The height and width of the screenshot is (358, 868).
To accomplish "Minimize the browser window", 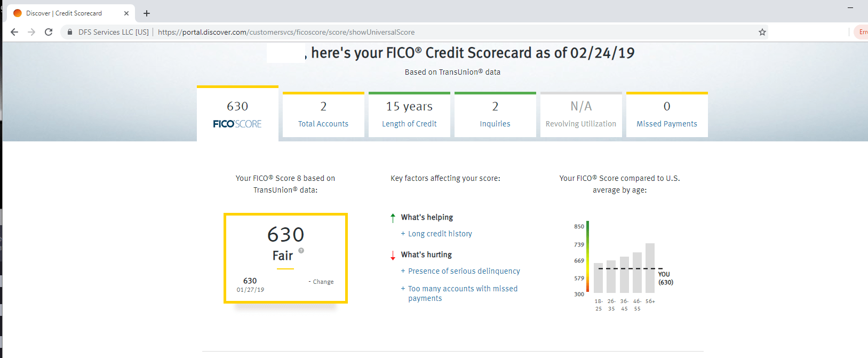I will 850,7.
